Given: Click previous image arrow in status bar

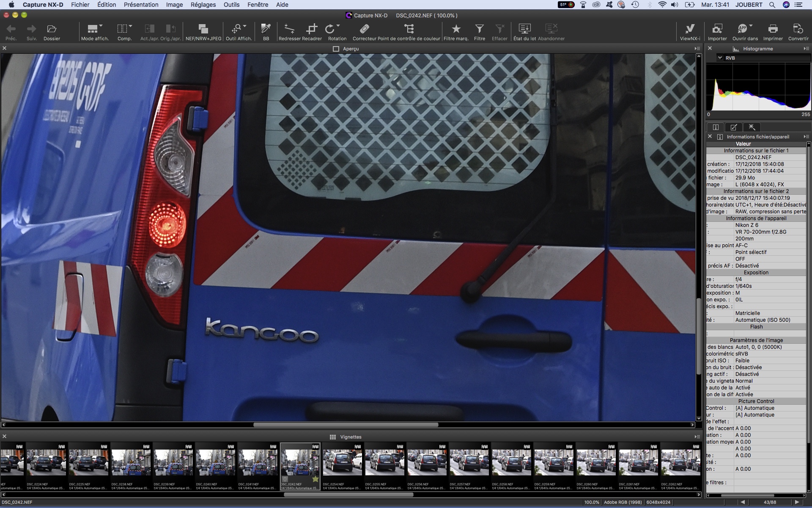Looking at the screenshot, I should click(x=743, y=502).
